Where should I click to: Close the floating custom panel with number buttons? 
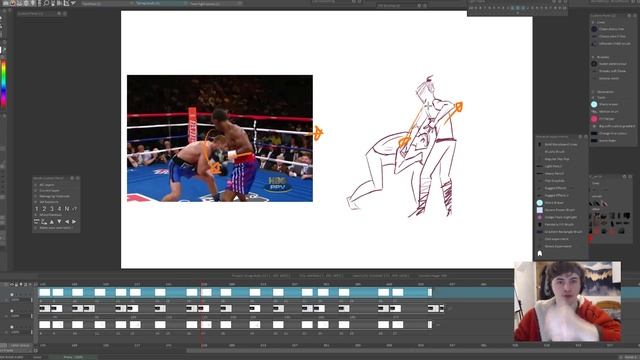(78, 178)
